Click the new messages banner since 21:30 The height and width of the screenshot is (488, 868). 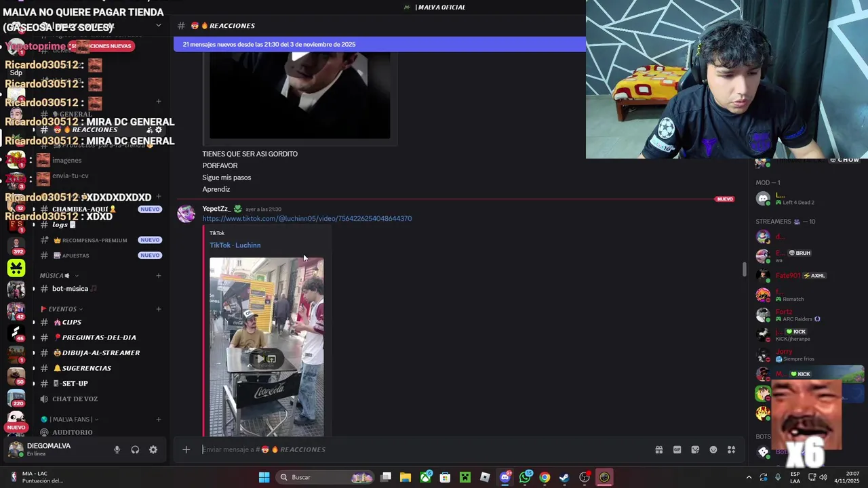tap(380, 44)
